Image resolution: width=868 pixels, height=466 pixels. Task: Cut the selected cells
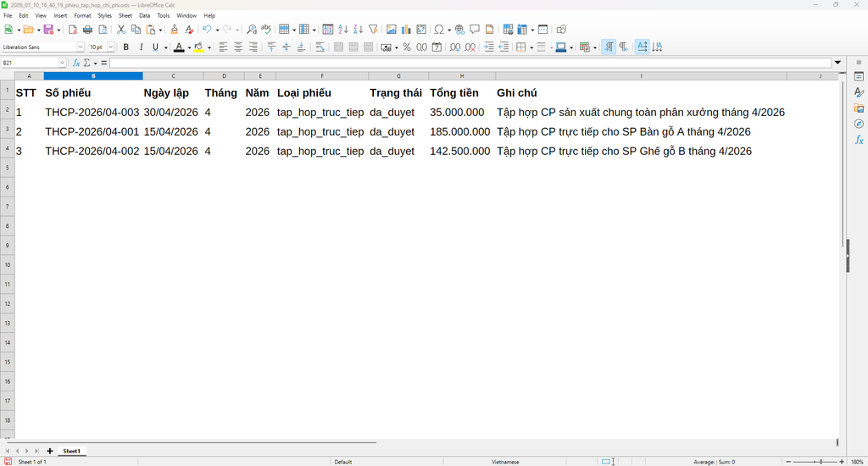120,30
